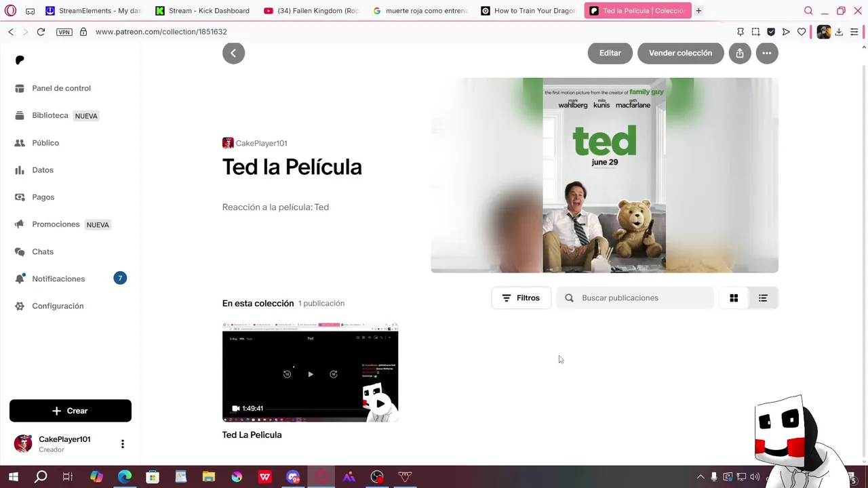Open Opera easy setup menu
The image size is (868, 488).
(854, 32)
